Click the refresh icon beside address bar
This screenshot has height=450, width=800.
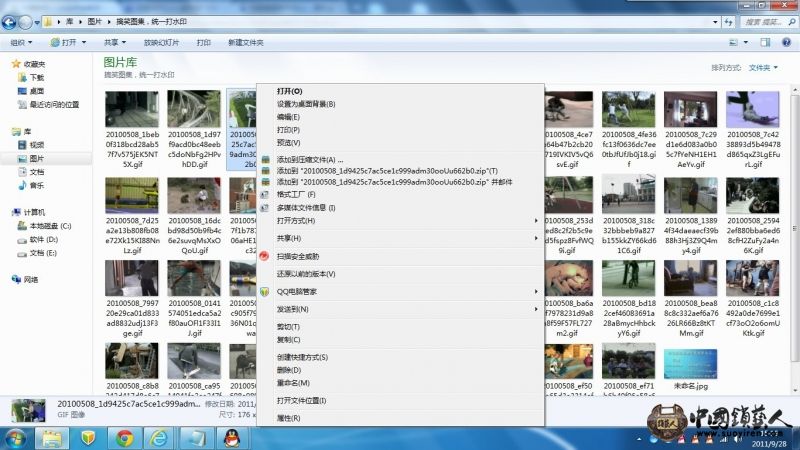point(728,22)
